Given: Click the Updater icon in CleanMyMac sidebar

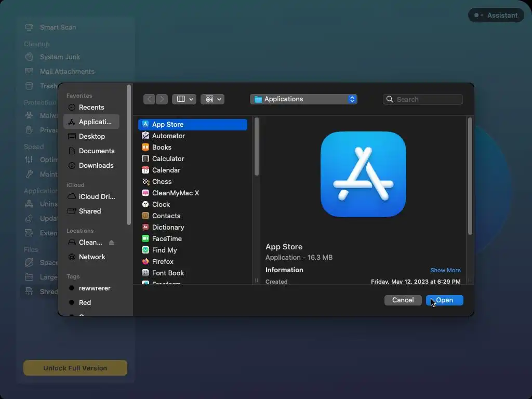Looking at the screenshot, I should click(x=29, y=218).
